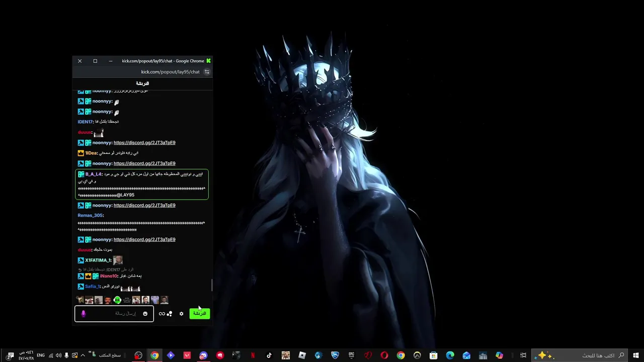This screenshot has height=362, width=644.
Task: Open Wi-Fi network tray icon
Action: 51,355
